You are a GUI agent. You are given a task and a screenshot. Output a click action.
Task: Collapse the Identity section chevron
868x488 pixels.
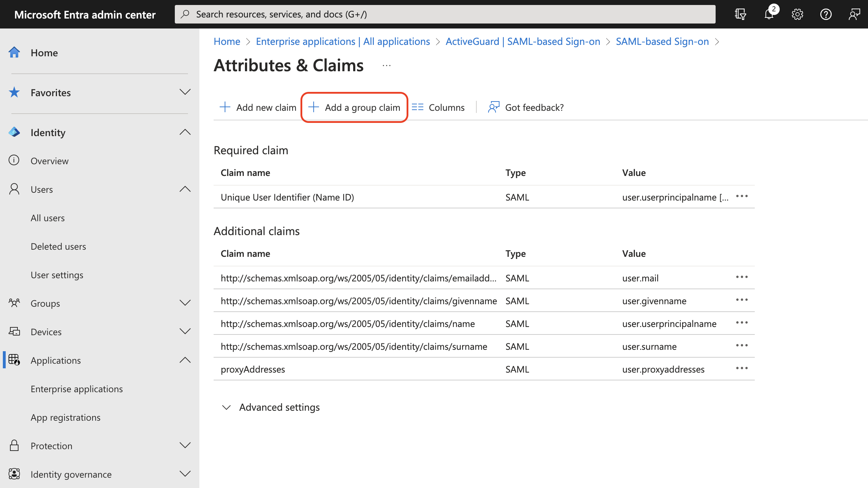[x=185, y=132]
